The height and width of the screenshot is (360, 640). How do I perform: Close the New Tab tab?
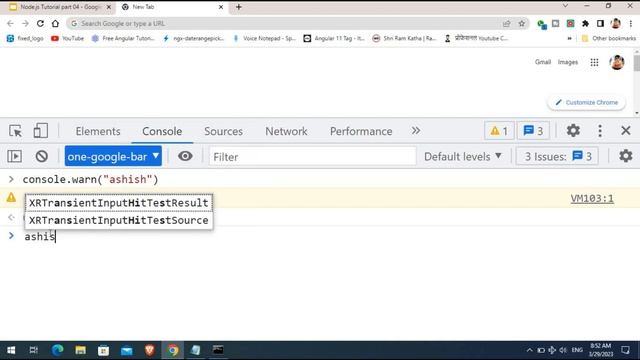tap(221, 7)
